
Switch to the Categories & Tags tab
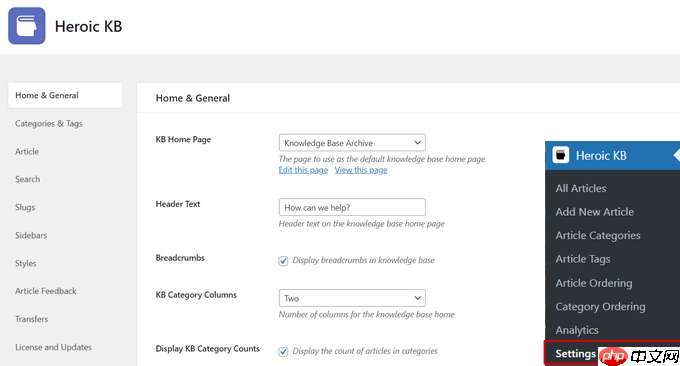point(49,124)
